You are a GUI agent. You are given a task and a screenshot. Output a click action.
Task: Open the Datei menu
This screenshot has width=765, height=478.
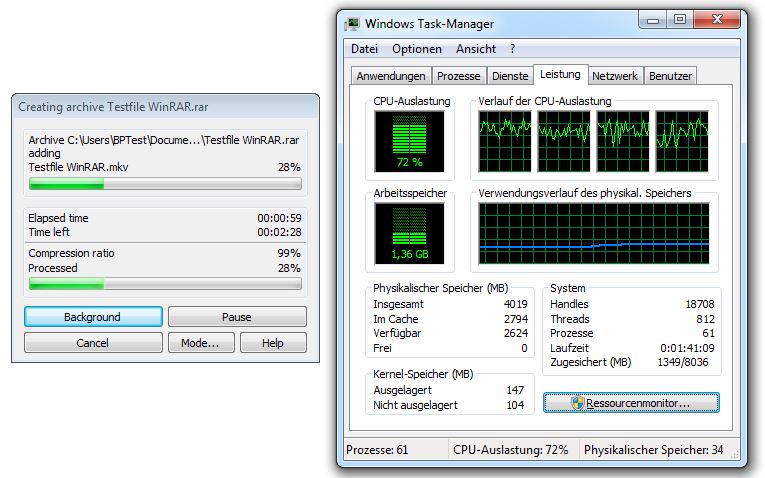[x=364, y=49]
